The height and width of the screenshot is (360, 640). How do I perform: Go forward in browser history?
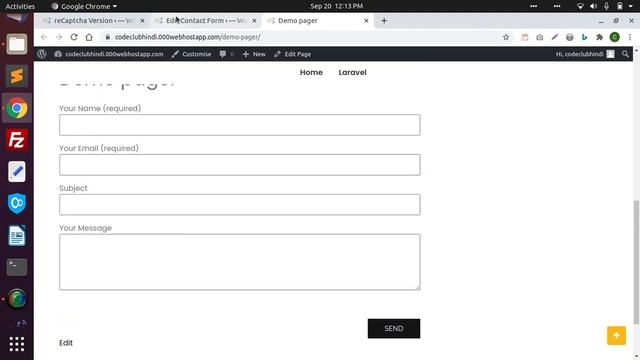[x=59, y=37]
